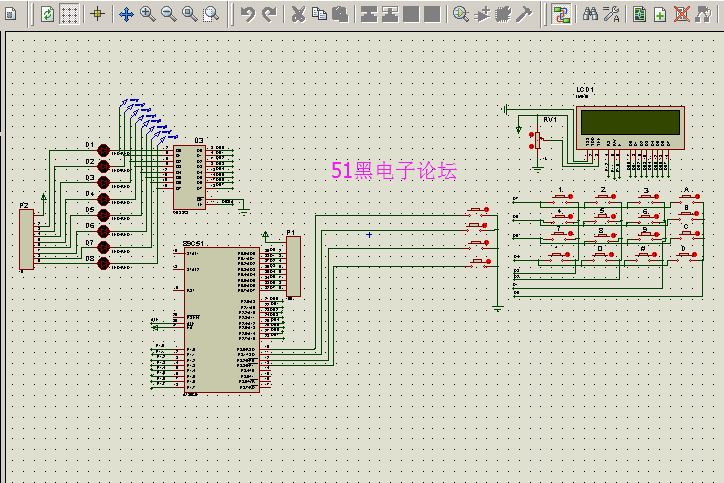Remove the current sheet
This screenshot has width=724, height=483.
click(x=682, y=14)
